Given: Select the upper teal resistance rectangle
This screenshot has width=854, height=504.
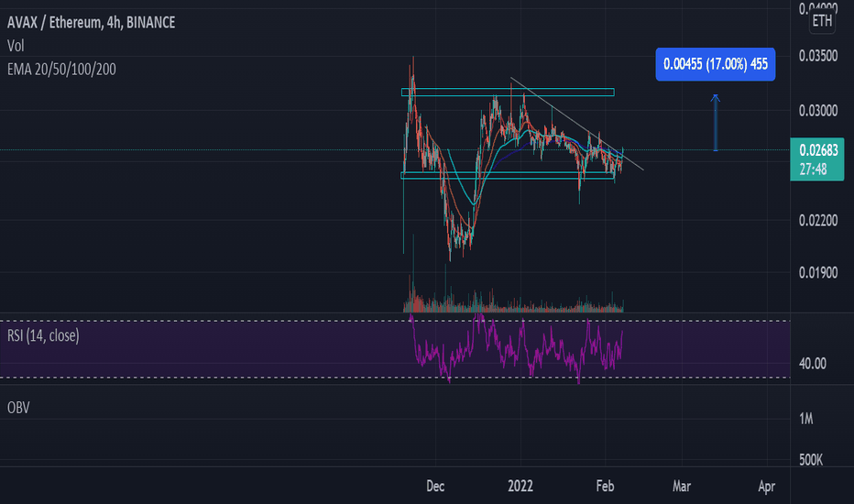Looking at the screenshot, I should click(508, 92).
